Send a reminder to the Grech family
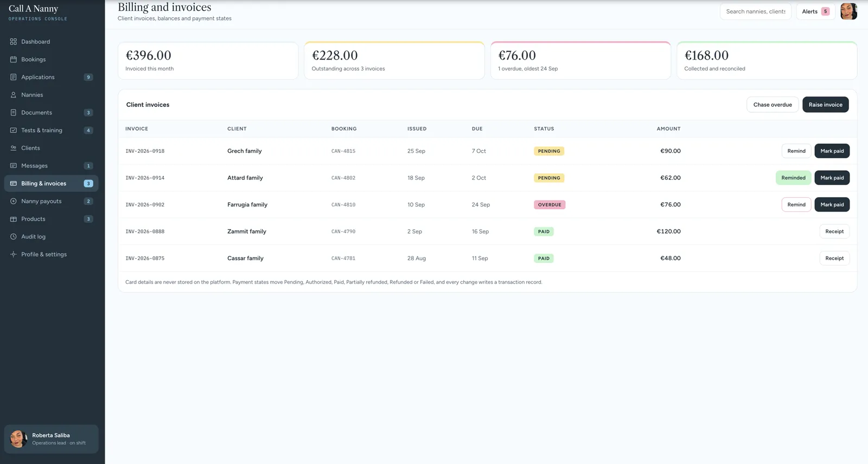The image size is (868, 464). pos(796,151)
